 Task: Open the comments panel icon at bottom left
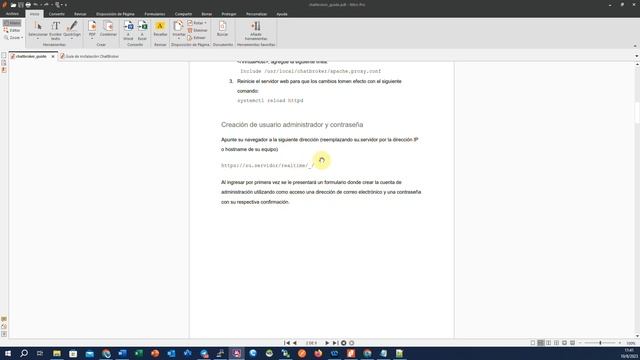pyautogui.click(x=4, y=319)
